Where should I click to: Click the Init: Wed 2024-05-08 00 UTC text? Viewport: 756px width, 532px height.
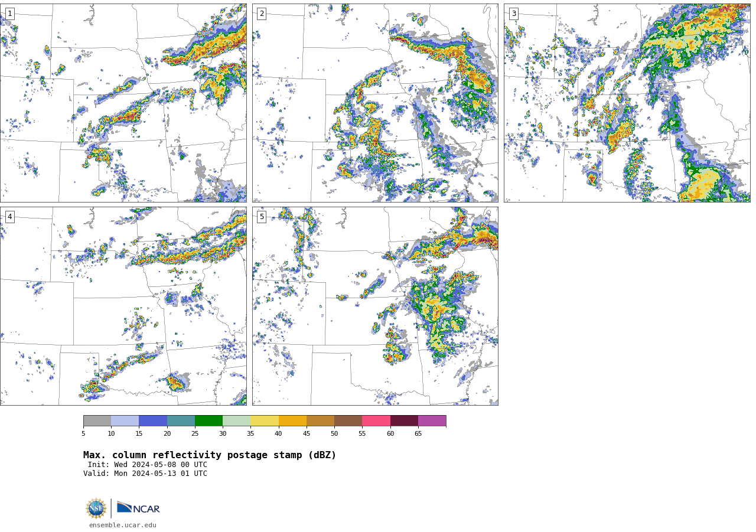(x=148, y=465)
